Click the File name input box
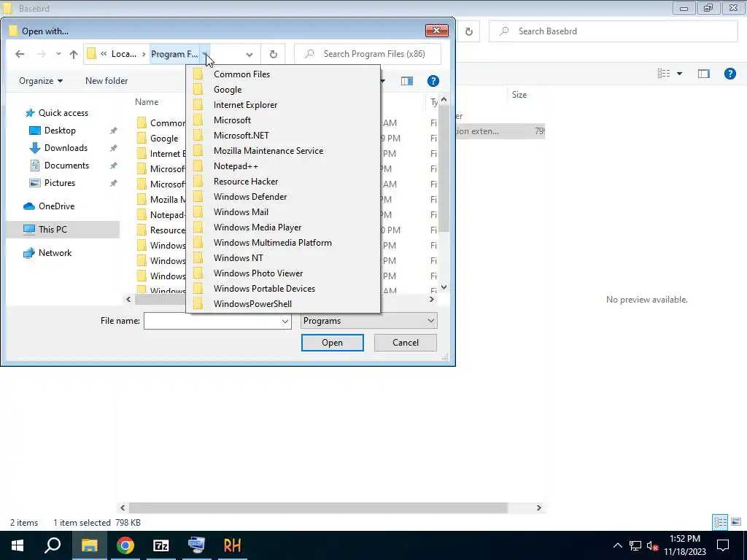Viewport: 747px width, 560px height. coord(212,321)
